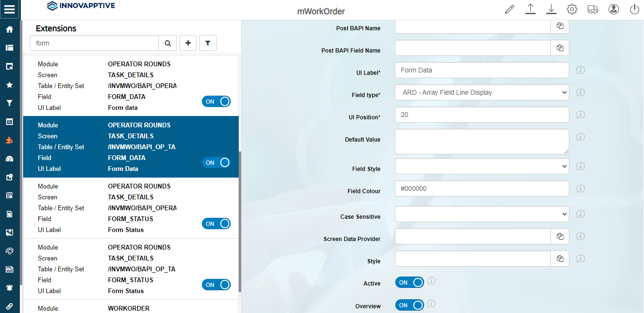Screen dimensions: 644x313
Task: Click the download arrow icon
Action: click(551, 9)
